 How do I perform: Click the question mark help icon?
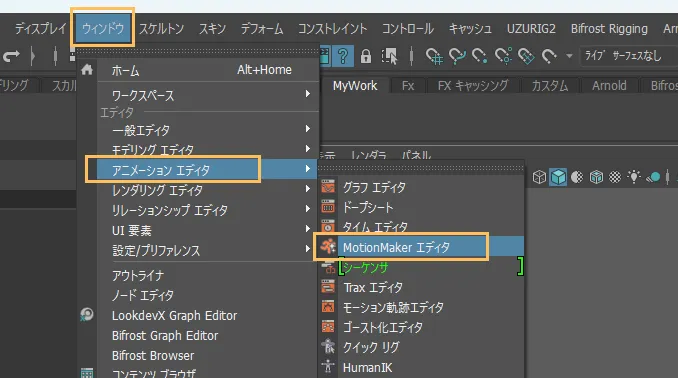click(343, 56)
